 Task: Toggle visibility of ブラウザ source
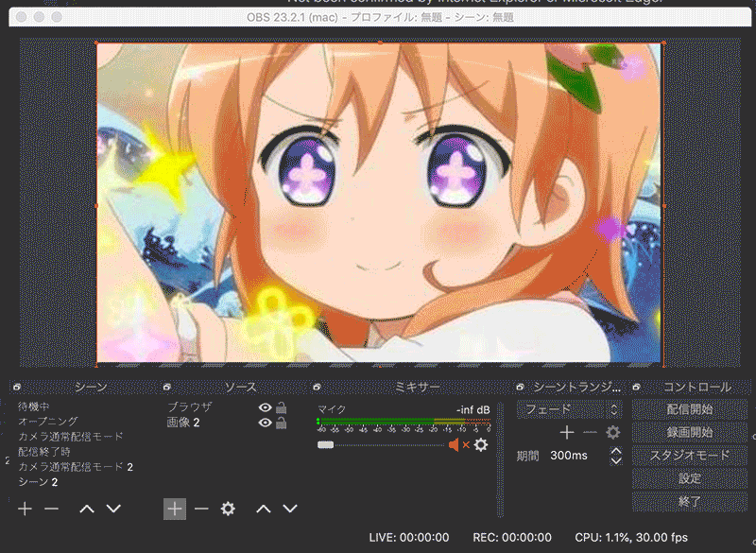[265, 407]
